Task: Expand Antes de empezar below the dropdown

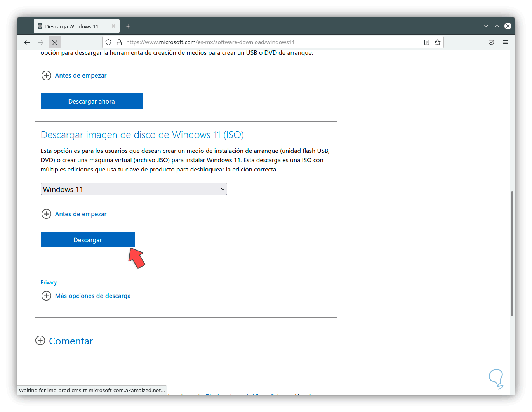Action: pos(74,214)
